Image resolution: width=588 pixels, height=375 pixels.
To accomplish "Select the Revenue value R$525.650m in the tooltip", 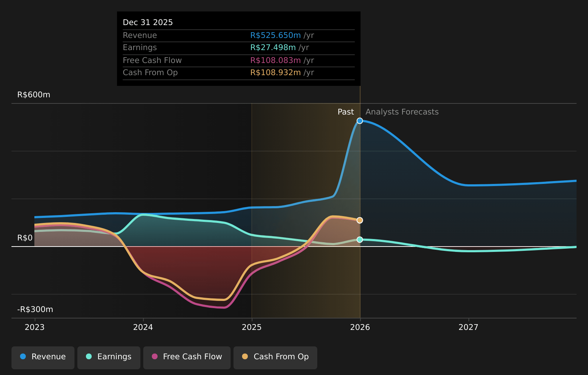I will tap(275, 35).
